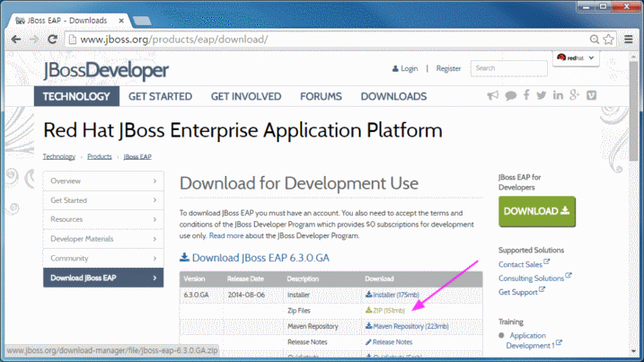Image resolution: width=644 pixels, height=362 pixels.
Task: Download the Maven Repository (223mb)
Action: (x=407, y=326)
